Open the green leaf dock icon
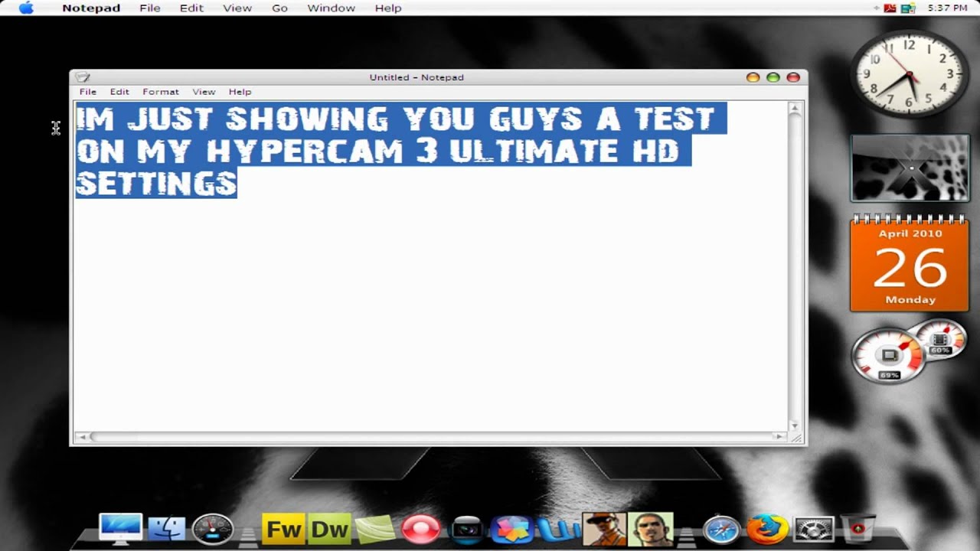 [375, 529]
